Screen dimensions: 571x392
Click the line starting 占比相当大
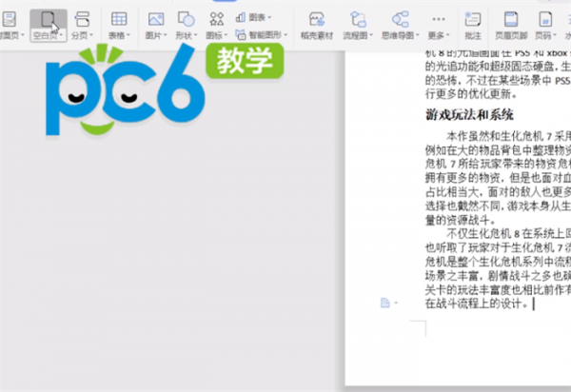coord(498,192)
